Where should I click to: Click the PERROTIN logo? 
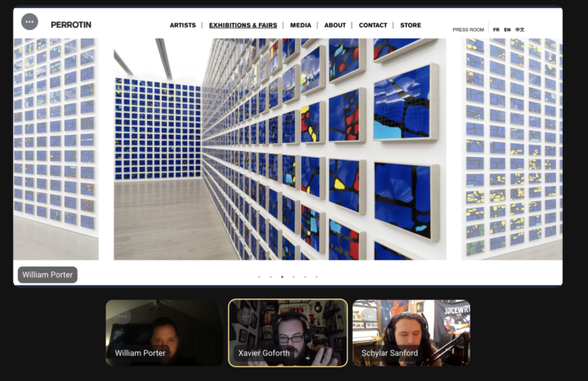(x=71, y=25)
